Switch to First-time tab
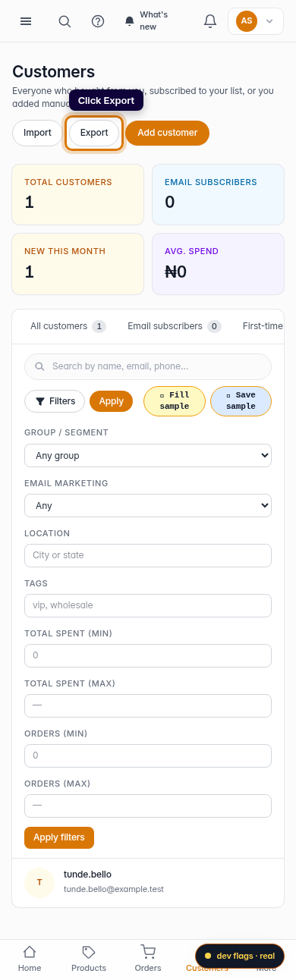This screenshot has width=296, height=980. tap(263, 326)
